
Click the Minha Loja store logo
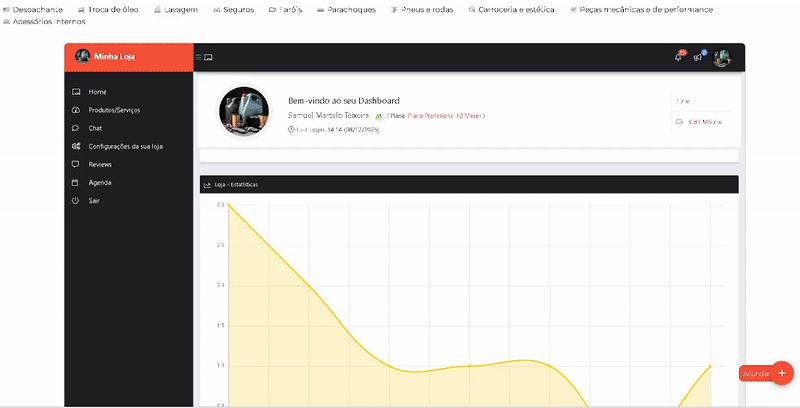[x=83, y=57]
